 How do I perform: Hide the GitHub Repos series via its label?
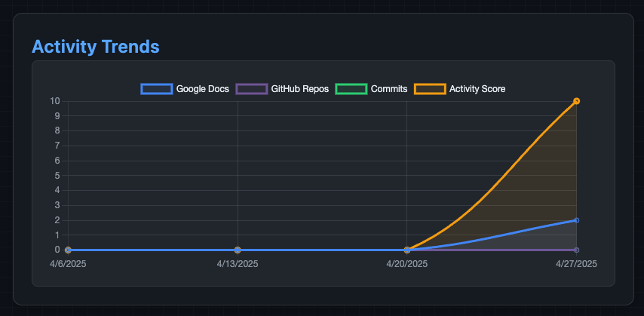click(301, 89)
